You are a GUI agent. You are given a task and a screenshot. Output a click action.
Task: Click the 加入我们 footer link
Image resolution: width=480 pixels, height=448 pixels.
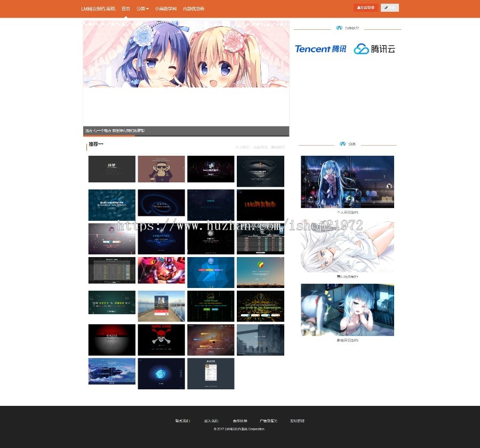pyautogui.click(x=211, y=421)
